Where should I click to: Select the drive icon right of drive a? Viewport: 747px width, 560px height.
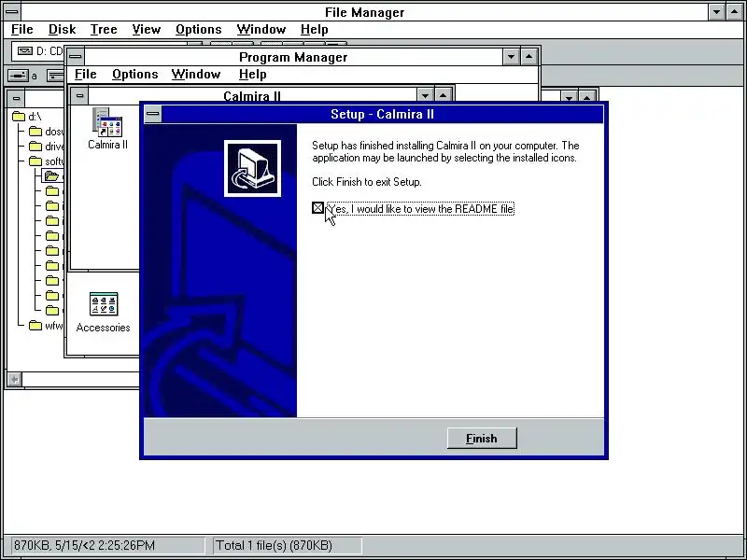point(55,76)
